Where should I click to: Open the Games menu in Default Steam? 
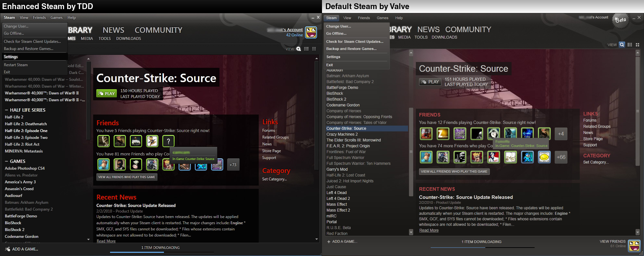[382, 18]
